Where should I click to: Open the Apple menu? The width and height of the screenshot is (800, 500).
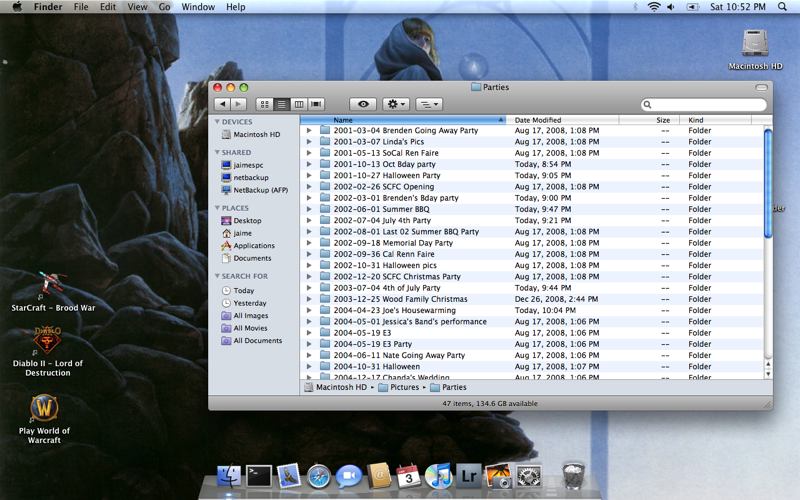point(17,7)
